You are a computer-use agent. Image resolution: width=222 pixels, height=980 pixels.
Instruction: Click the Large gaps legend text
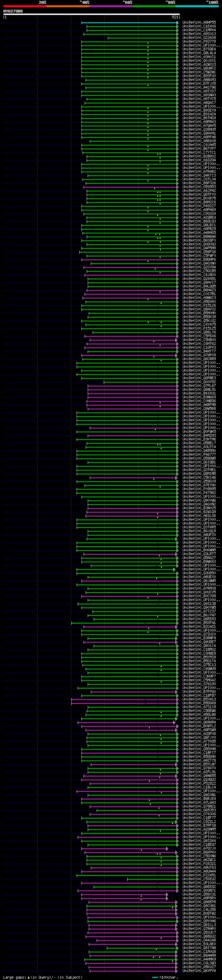(43, 977)
